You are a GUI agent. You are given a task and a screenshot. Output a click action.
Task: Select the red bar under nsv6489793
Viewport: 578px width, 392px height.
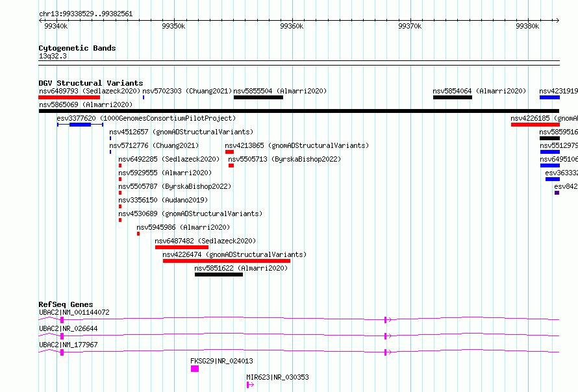click(69, 97)
